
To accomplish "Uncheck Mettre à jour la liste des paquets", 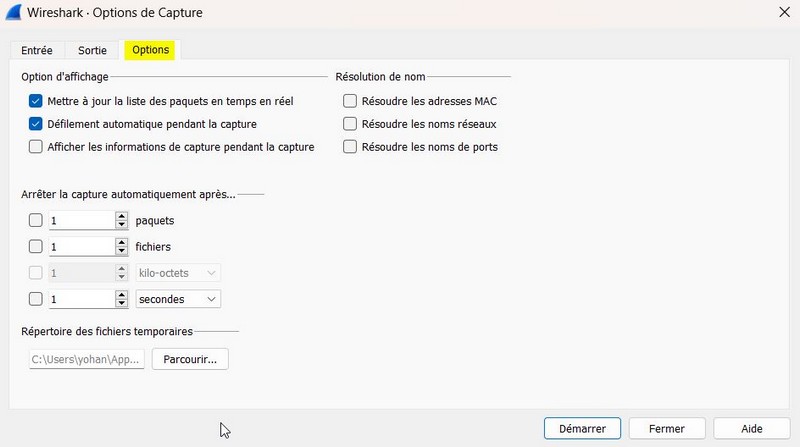I will click(x=35, y=101).
